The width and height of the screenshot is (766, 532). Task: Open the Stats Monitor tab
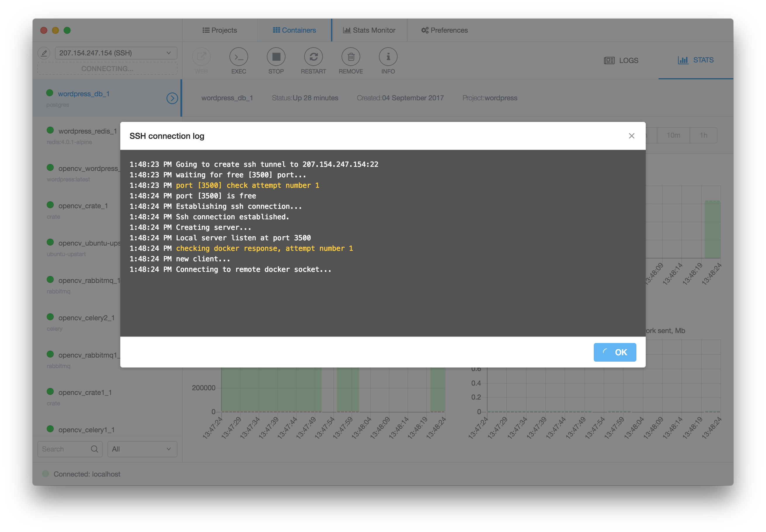[369, 30]
